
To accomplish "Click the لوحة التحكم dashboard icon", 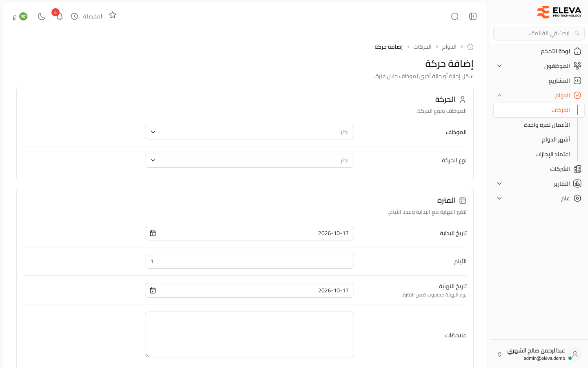I will [x=577, y=51].
